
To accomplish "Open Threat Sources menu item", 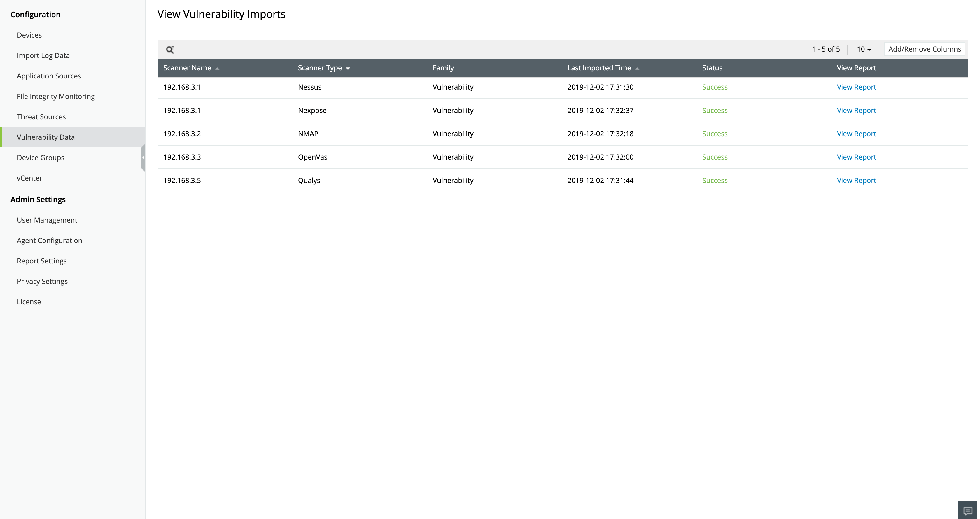I will [x=41, y=117].
